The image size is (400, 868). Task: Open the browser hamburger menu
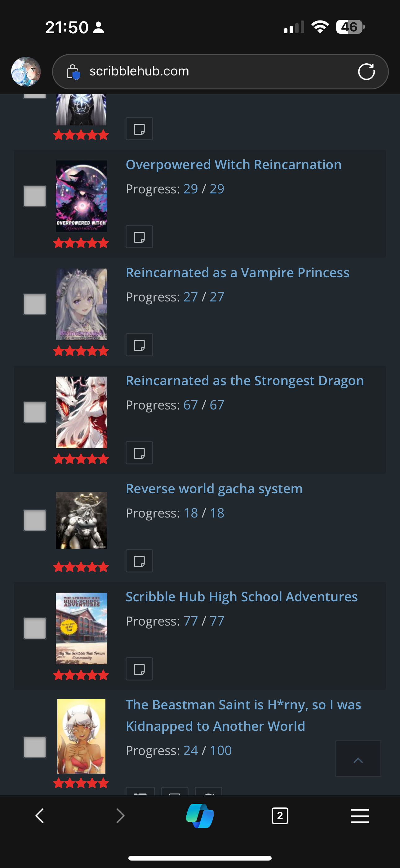[360, 816]
